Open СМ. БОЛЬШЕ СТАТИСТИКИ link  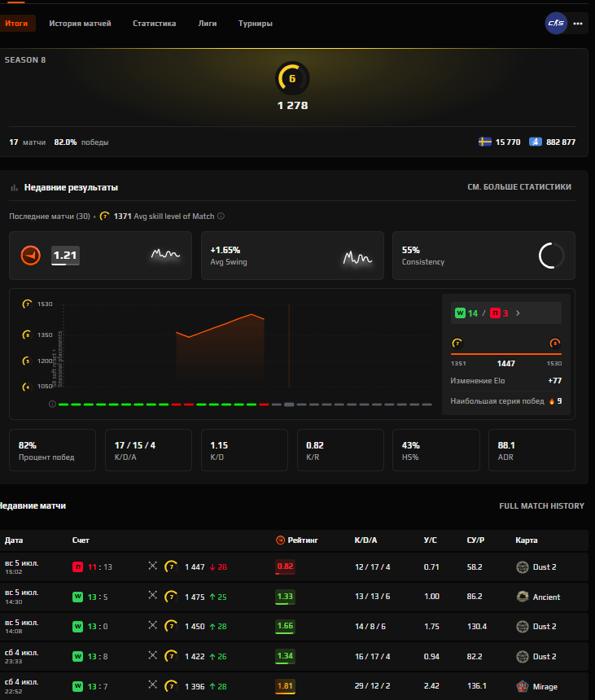coord(519,187)
